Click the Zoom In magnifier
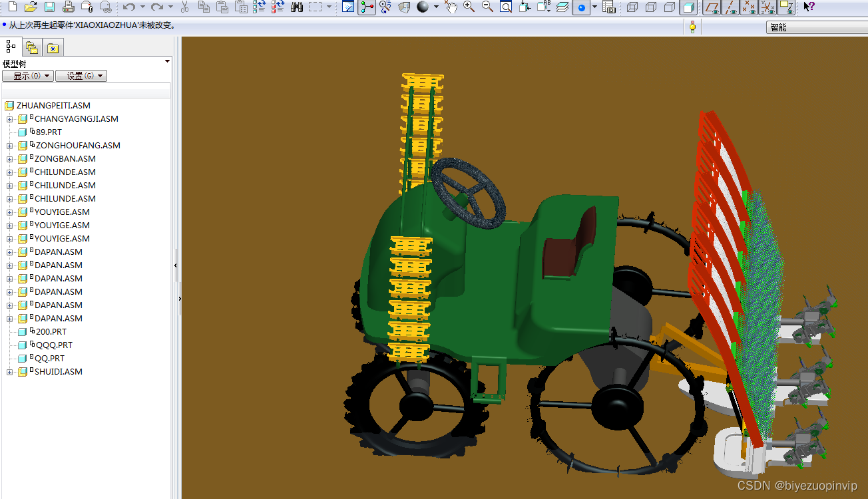 click(469, 7)
